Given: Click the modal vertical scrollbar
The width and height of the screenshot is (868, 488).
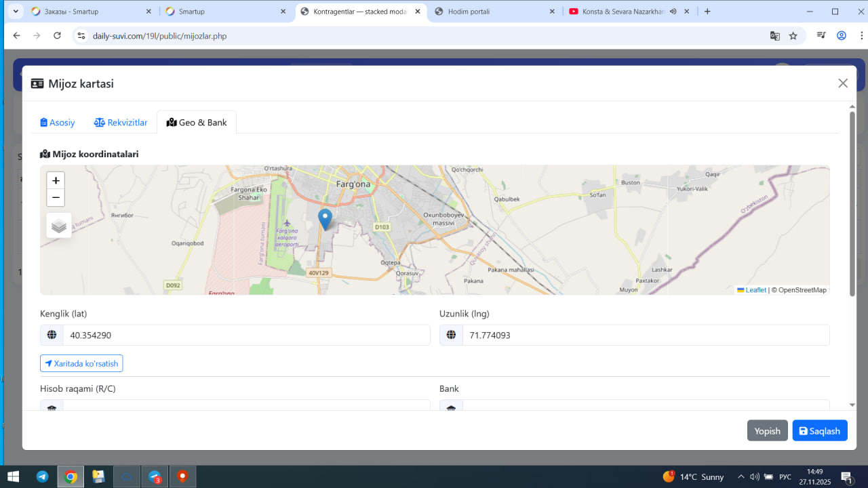Looking at the screenshot, I should [x=852, y=203].
